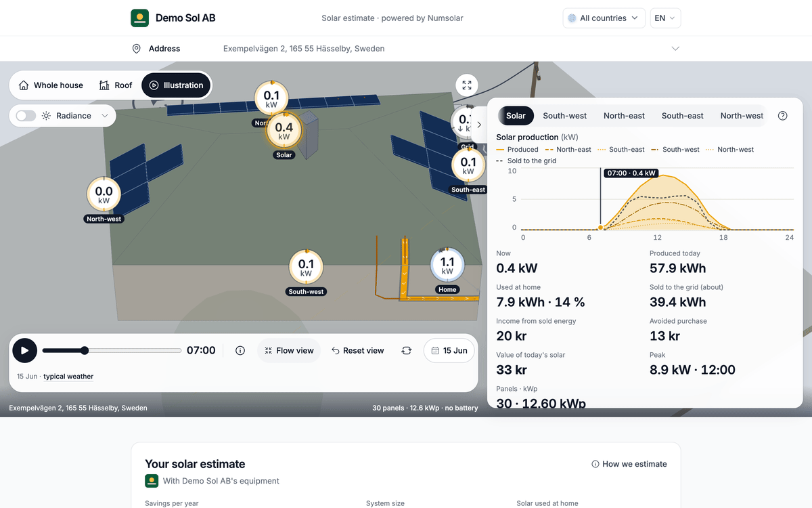
Task: Open the EN language selector
Action: (665, 18)
